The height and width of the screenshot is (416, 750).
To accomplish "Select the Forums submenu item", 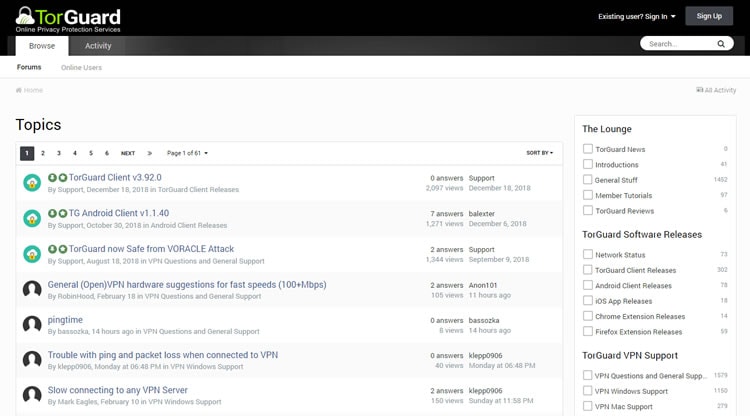I will tap(29, 67).
